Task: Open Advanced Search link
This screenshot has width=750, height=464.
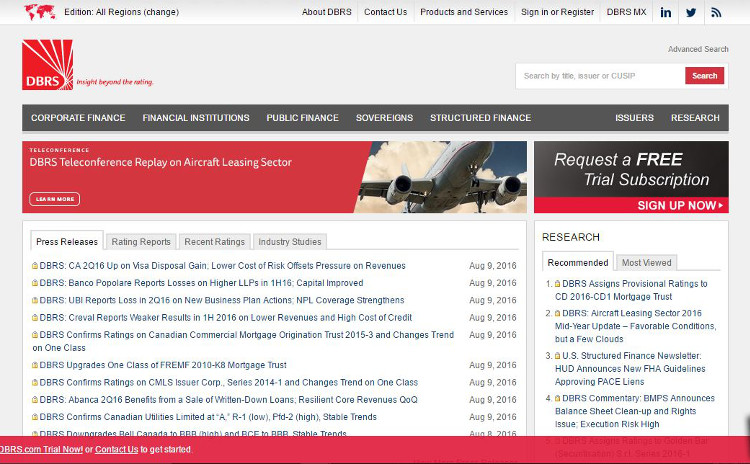Action: point(698,49)
